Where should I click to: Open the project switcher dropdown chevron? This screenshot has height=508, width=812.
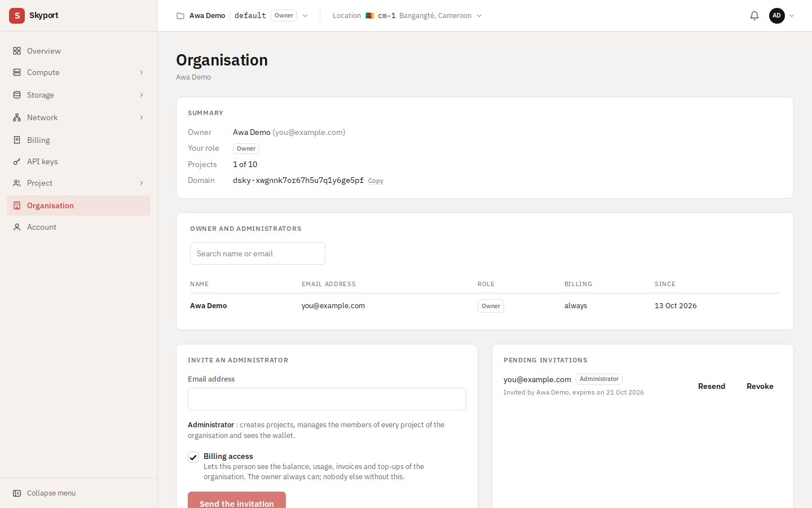[x=305, y=16]
